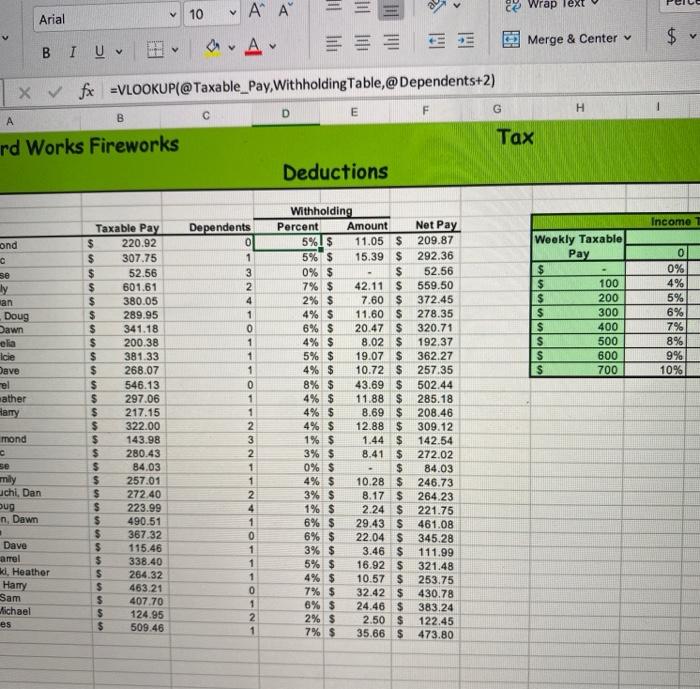Select column D header
The image size is (700, 689).
click(285, 114)
